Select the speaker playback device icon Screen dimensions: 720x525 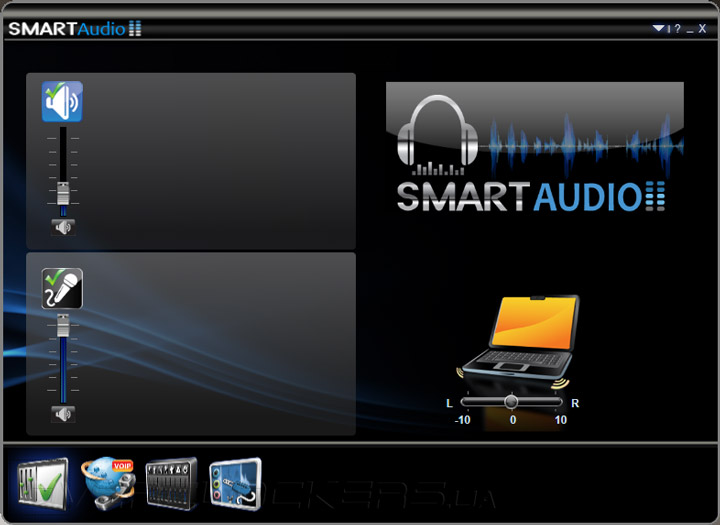tap(62, 102)
